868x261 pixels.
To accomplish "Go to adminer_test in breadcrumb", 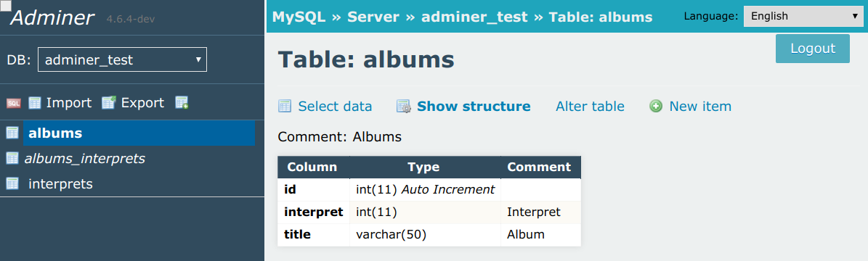I will click(474, 17).
